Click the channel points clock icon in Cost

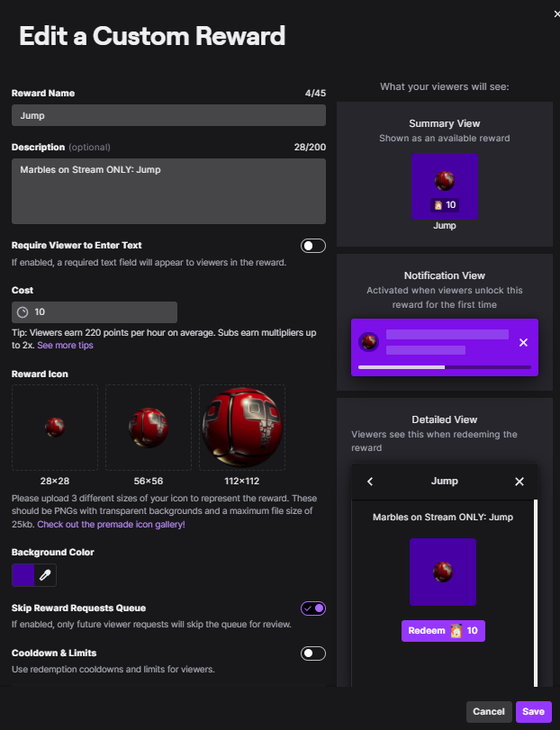[23, 312]
